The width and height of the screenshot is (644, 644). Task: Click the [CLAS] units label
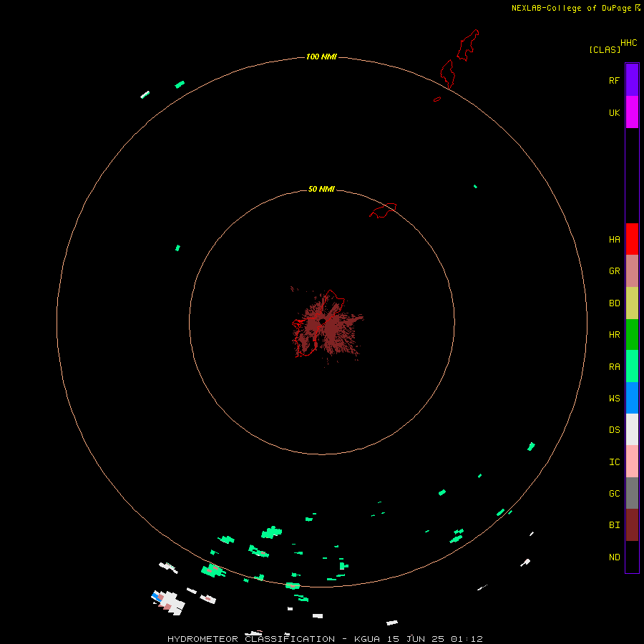605,49
